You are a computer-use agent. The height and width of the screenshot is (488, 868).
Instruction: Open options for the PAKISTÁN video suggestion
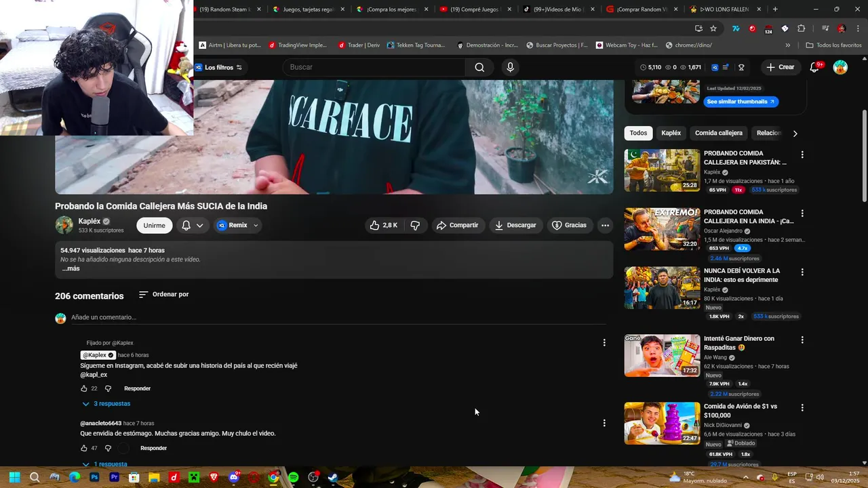tap(802, 155)
